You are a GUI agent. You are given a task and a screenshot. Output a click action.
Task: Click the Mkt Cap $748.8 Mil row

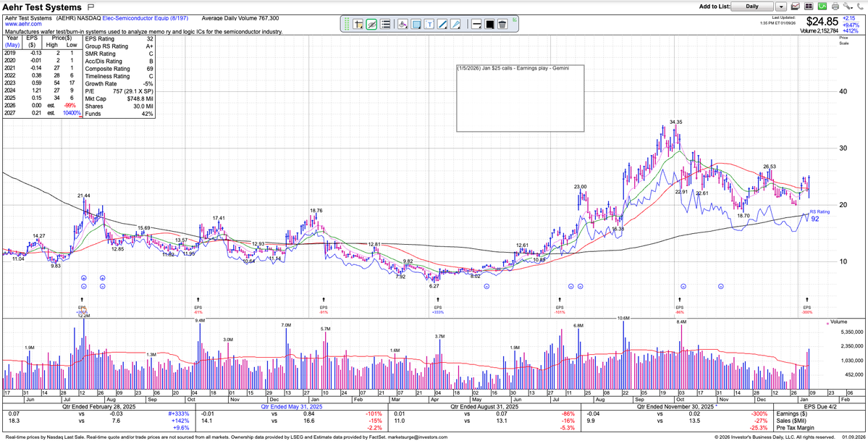tap(119, 98)
